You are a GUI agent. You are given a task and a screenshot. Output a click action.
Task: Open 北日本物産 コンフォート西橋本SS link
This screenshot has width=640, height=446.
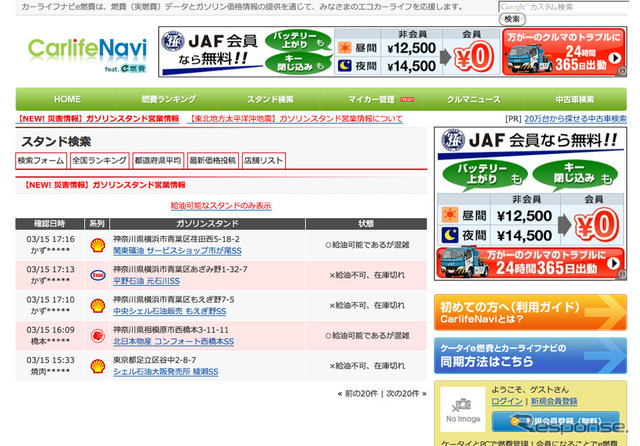173,341
